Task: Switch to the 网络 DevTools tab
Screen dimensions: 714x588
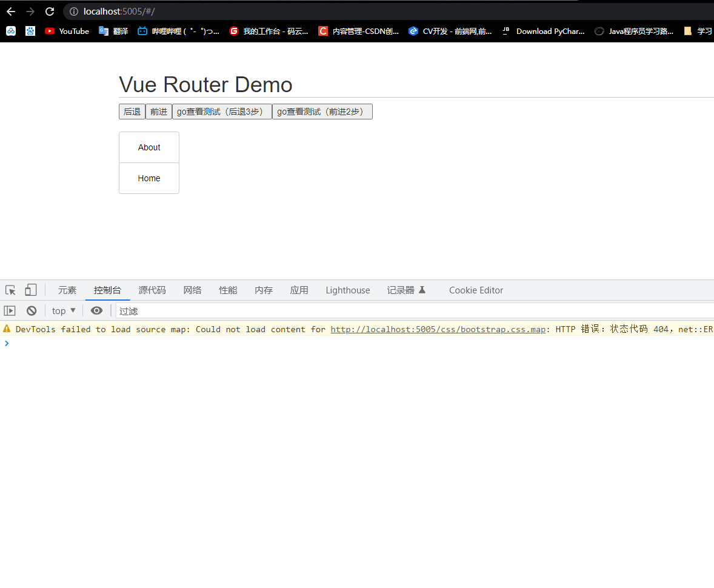Action: 192,290
